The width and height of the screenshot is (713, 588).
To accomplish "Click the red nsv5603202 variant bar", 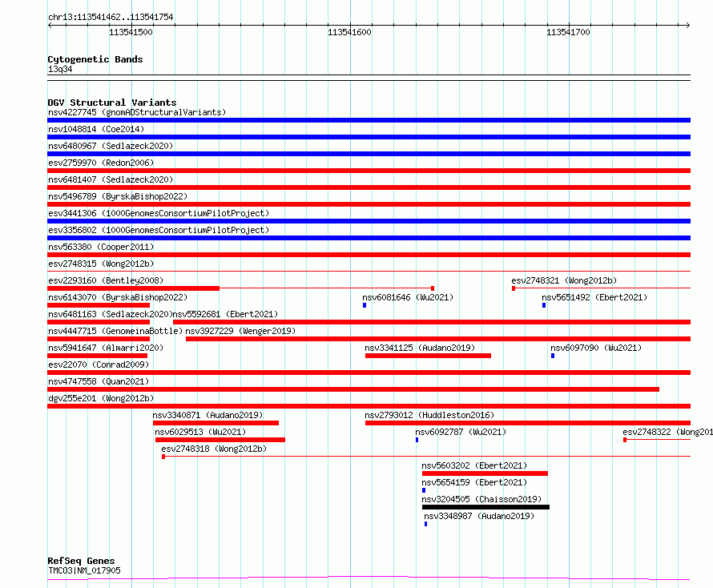I will tap(485, 473).
